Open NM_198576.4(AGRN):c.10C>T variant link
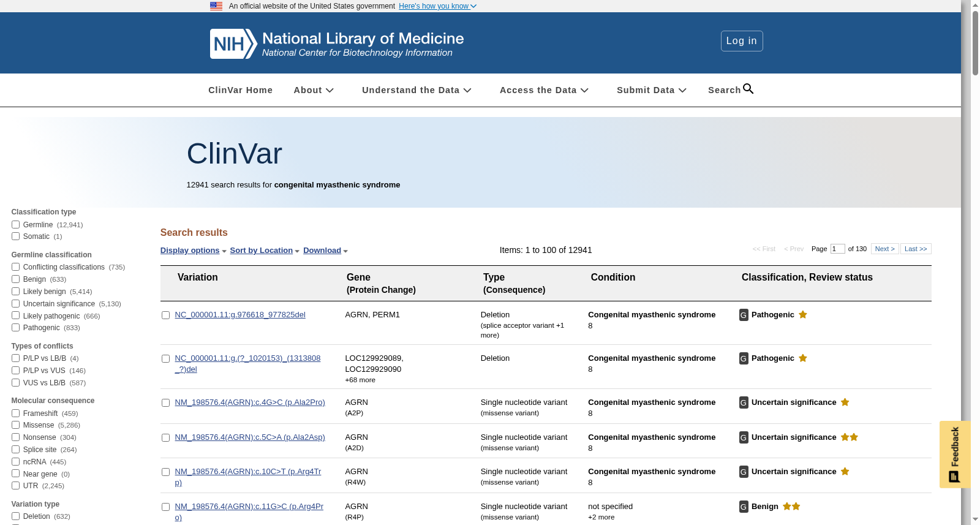 248,477
